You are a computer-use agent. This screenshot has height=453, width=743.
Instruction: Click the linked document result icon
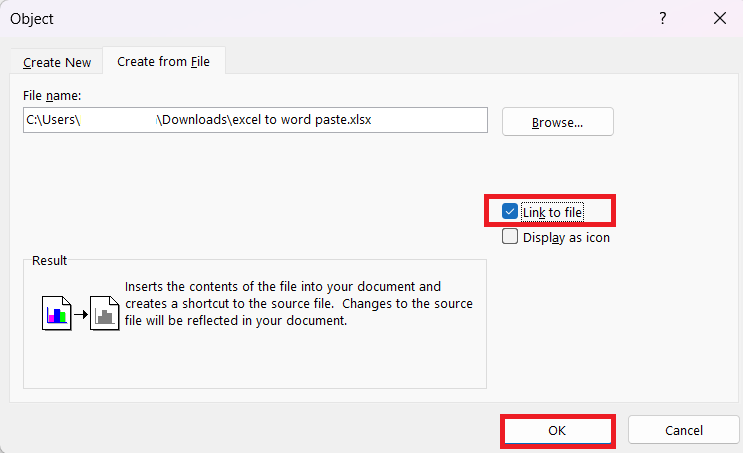[x=104, y=313]
